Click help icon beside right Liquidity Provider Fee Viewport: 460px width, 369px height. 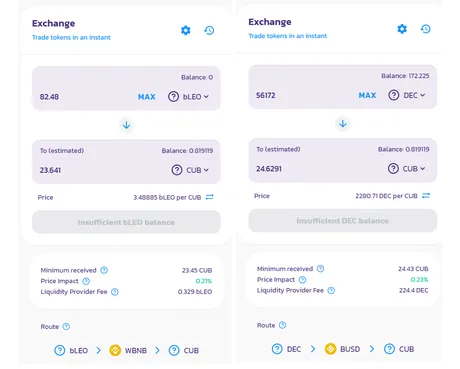331,290
